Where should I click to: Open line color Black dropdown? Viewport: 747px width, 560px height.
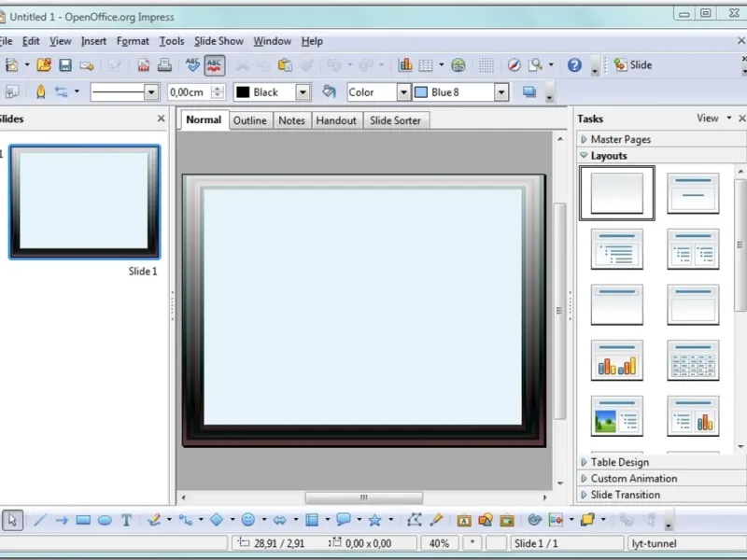click(303, 91)
